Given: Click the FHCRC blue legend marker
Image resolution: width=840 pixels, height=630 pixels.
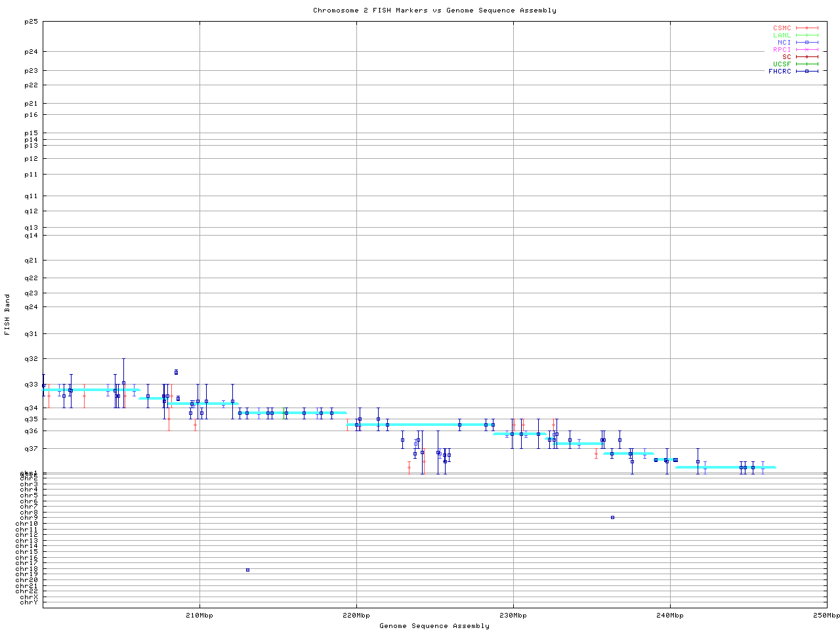Looking at the screenshot, I should [x=807, y=72].
